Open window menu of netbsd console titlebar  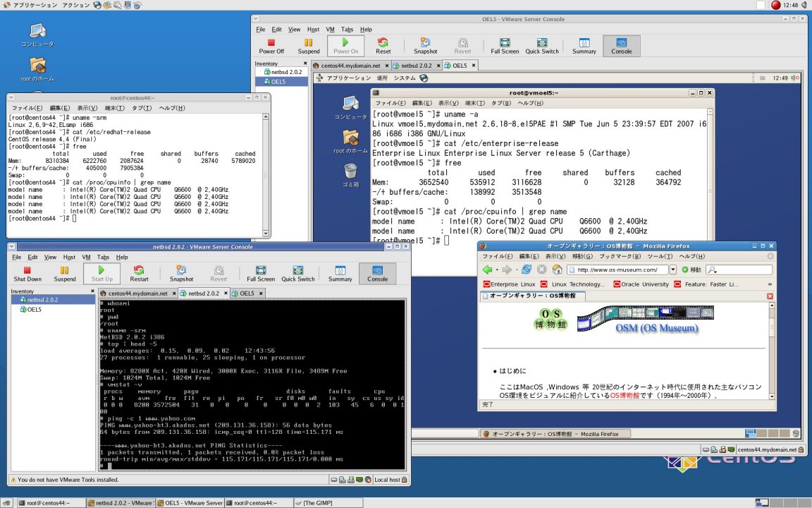13,247
